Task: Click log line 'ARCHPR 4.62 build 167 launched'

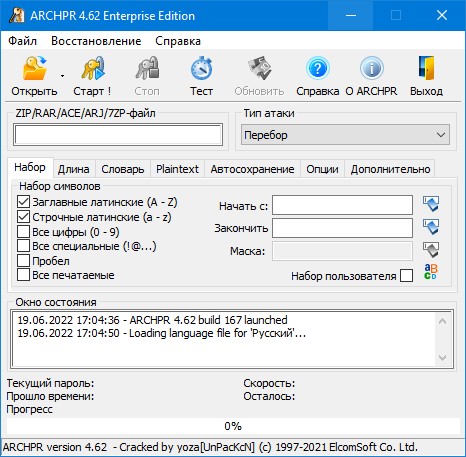Action: 152,320
